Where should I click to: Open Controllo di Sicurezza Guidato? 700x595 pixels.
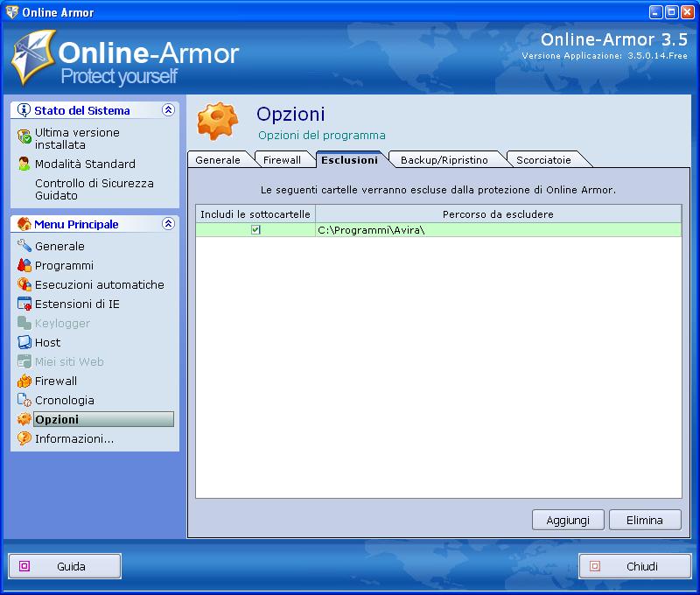[x=94, y=189]
